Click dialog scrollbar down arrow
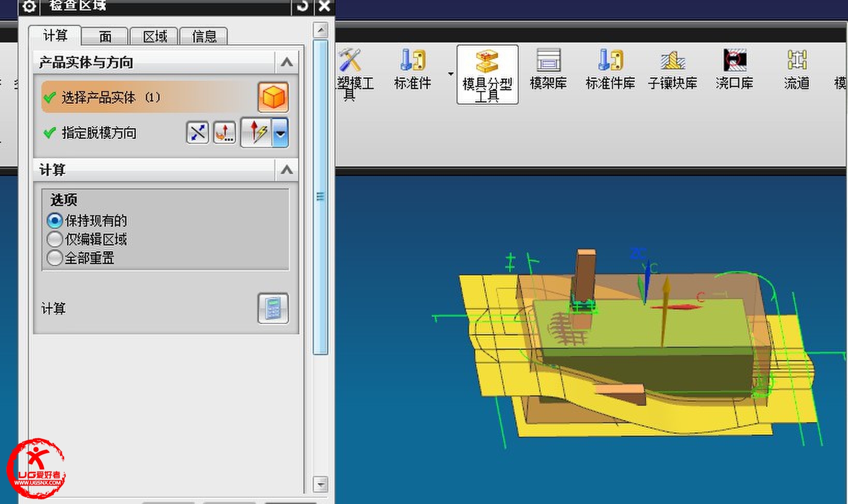 click(x=320, y=484)
